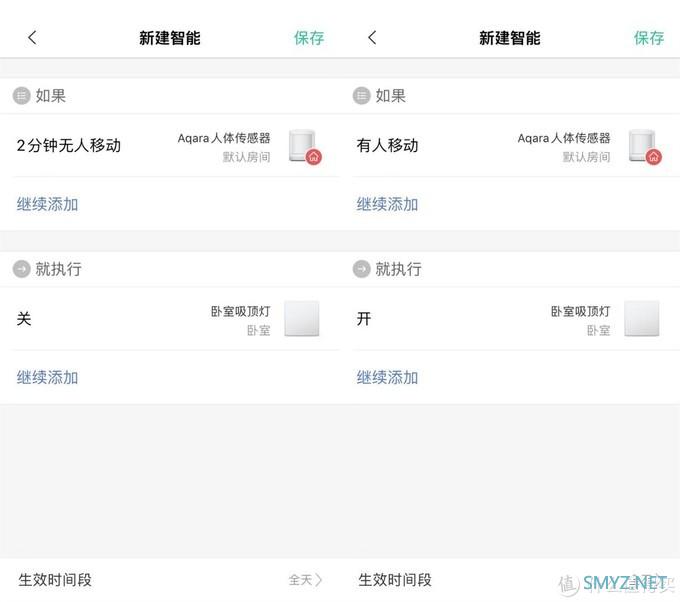Screen dimensions: 680x602
Task: Open the 2分钟无人移动 condition
Action: (x=69, y=146)
